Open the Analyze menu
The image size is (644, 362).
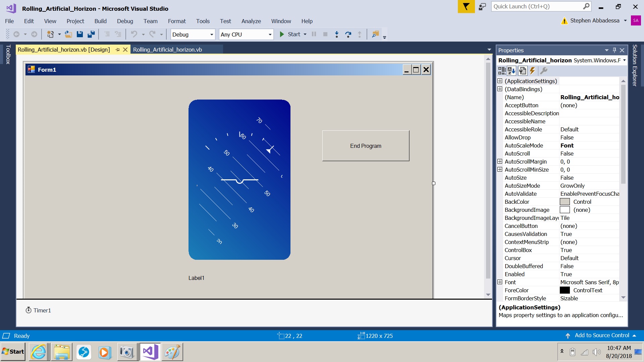[x=251, y=21]
